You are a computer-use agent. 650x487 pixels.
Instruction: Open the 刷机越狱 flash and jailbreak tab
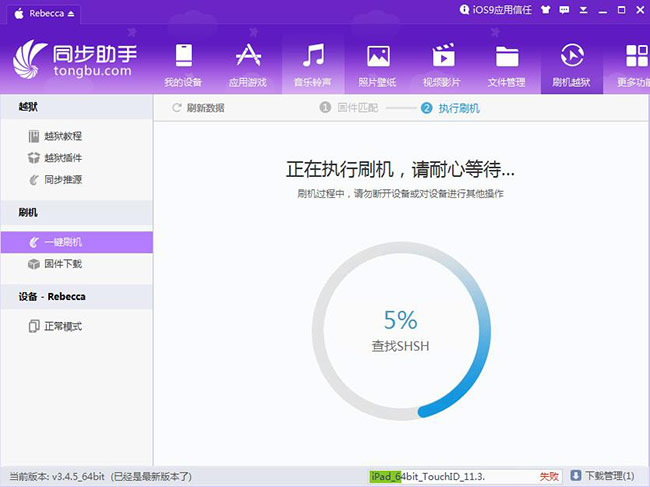tap(572, 64)
